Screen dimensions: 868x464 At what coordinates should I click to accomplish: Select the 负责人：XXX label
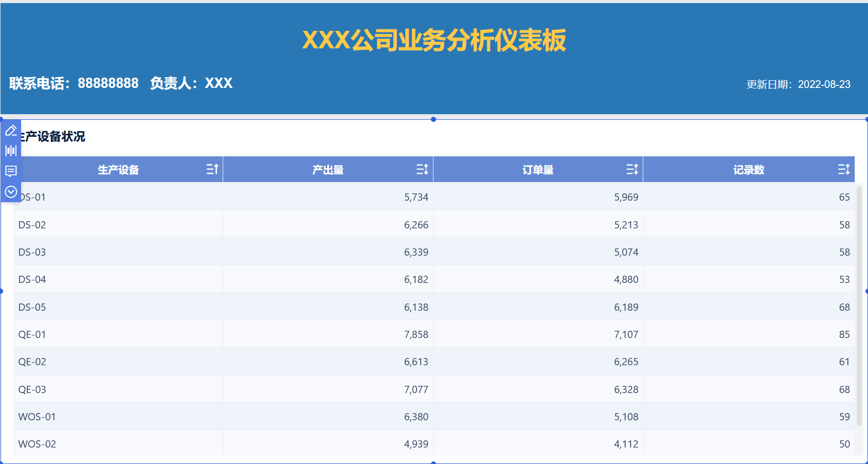pos(191,83)
